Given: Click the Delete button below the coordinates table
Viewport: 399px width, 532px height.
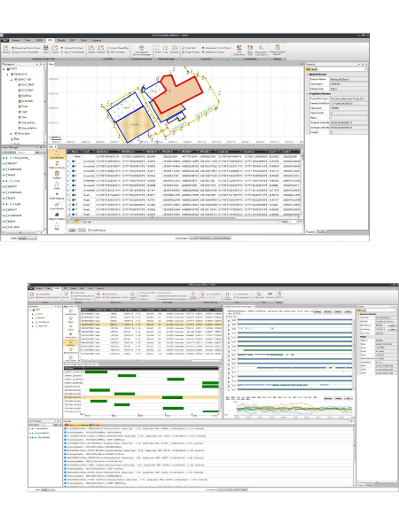Looking at the screenshot, I should (x=82, y=230).
